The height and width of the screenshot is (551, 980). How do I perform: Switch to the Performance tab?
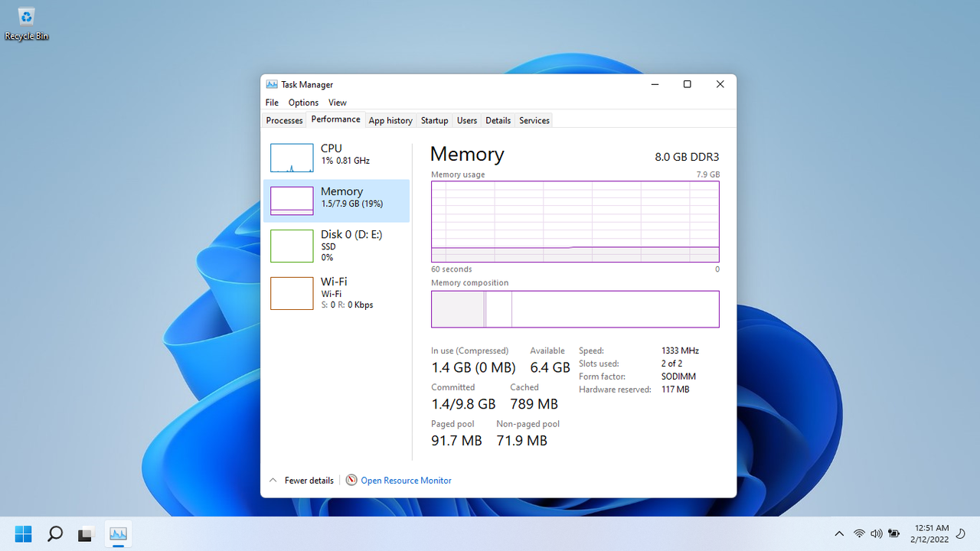[x=335, y=119]
